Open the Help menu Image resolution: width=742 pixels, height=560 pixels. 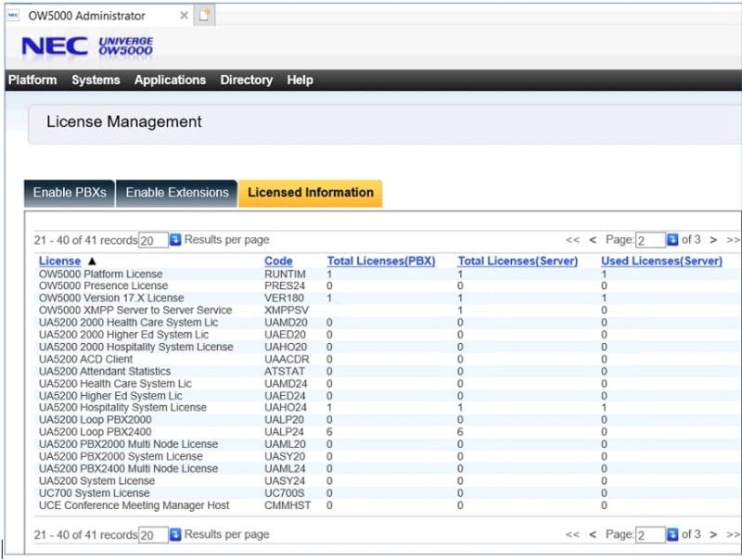click(300, 80)
